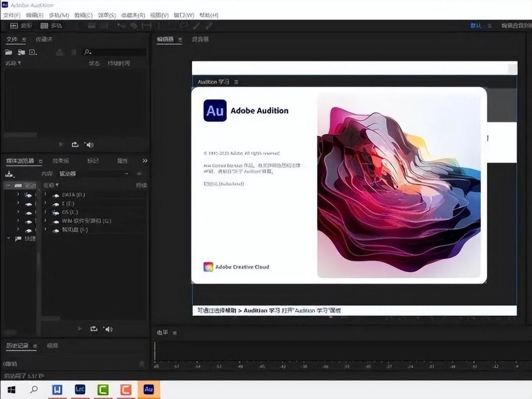Sort the Files panel by 名称 Name column
This screenshot has width=532, height=399.
[x=13, y=63]
